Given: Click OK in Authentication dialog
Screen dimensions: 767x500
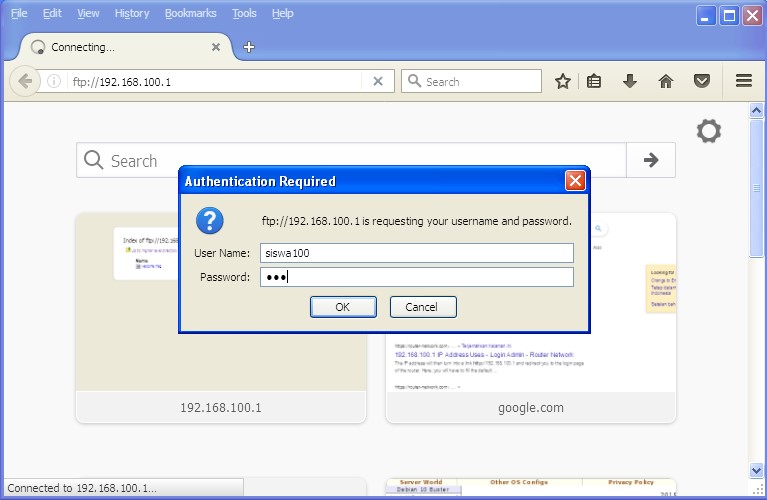Looking at the screenshot, I should (343, 307).
